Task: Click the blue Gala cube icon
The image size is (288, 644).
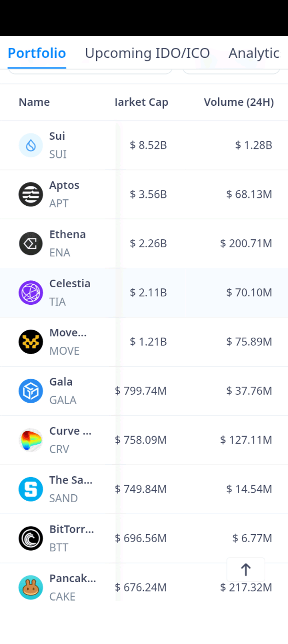Action: 31,391
